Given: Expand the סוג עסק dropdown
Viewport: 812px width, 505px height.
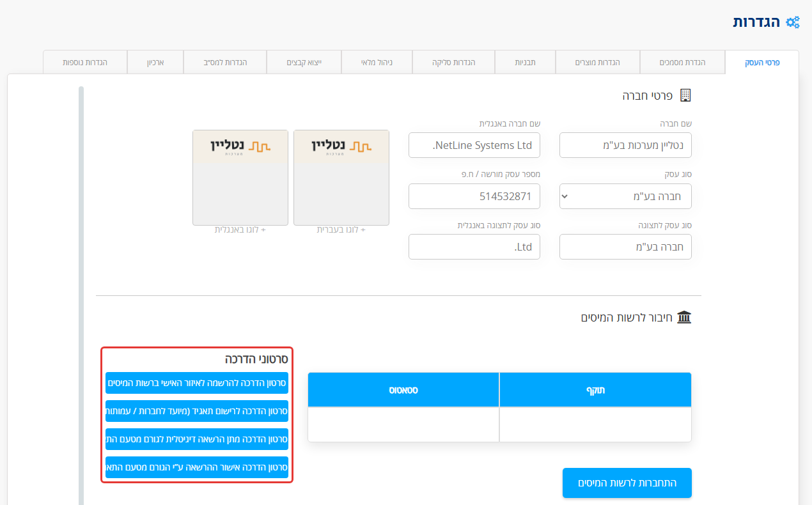Looking at the screenshot, I should pos(625,196).
